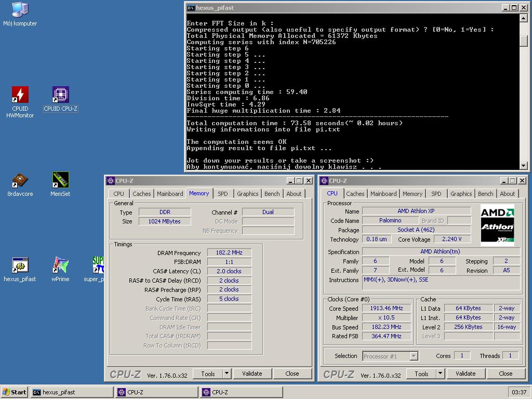Click scroll down arrow in hexus_pifast console

click(524, 166)
